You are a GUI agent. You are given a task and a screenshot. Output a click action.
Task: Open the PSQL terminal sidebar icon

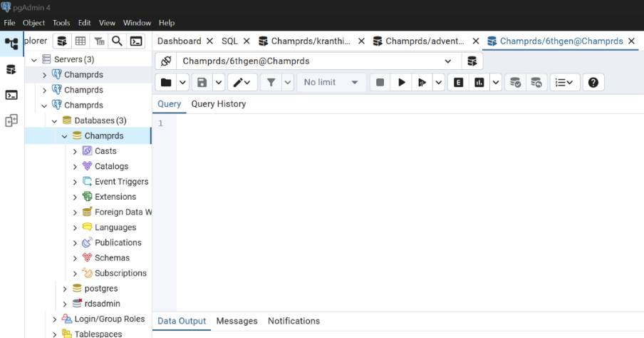click(11, 95)
